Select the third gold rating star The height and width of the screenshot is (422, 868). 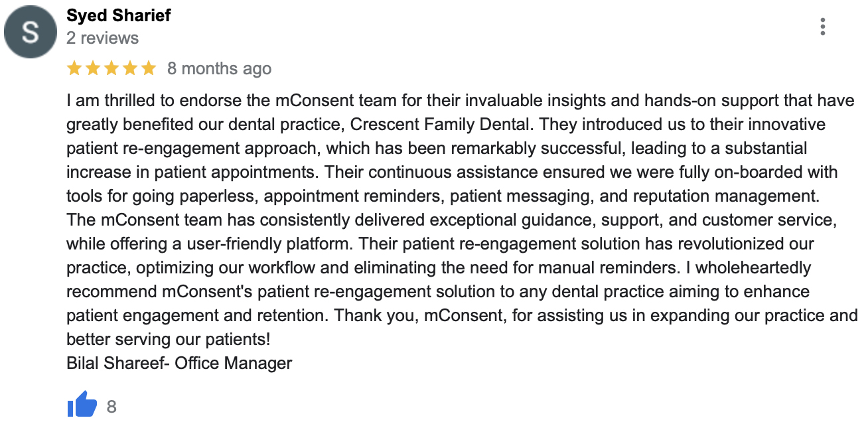(111, 68)
